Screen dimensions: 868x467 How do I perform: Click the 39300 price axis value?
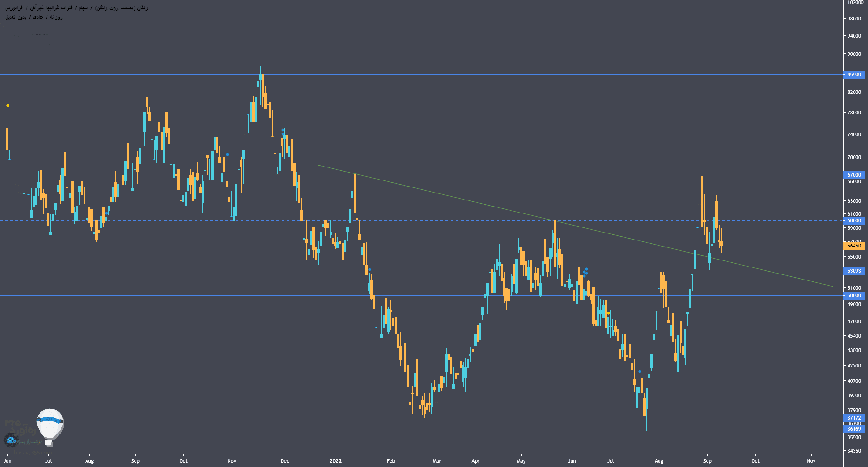point(855,395)
